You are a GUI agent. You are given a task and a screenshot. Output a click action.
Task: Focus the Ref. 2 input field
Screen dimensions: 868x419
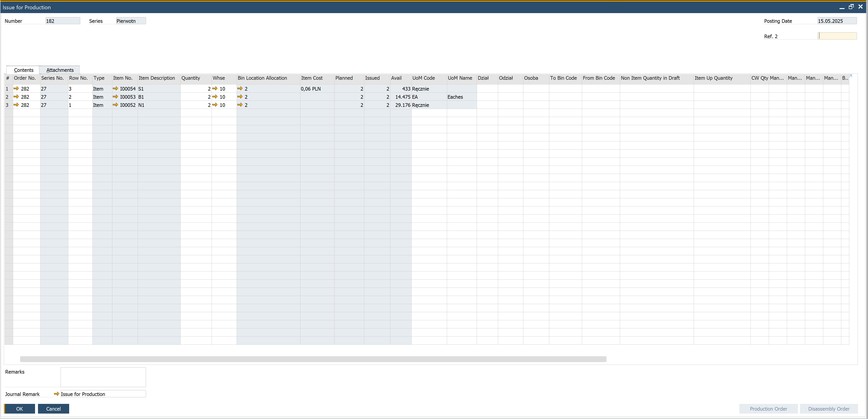tap(837, 36)
